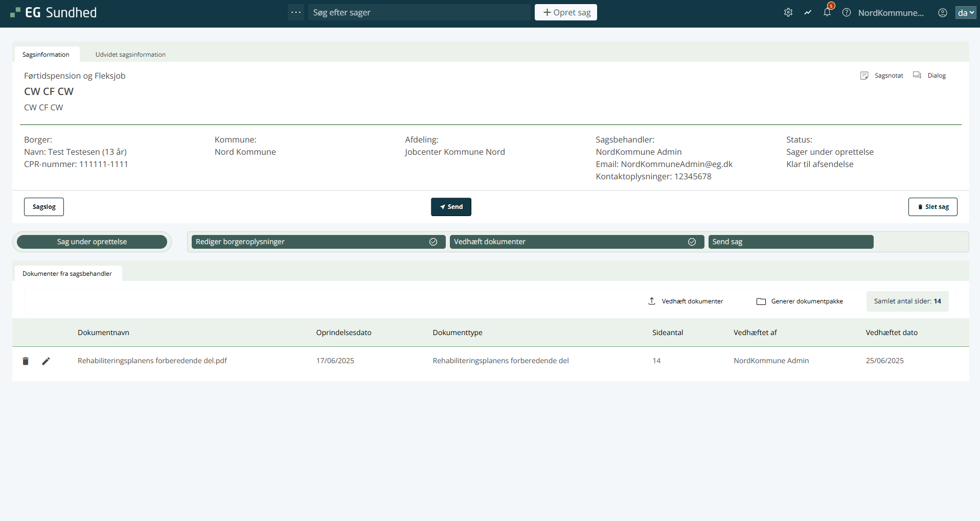Image resolution: width=980 pixels, height=521 pixels.
Task: Open the statistics chart icon
Action: tap(807, 12)
